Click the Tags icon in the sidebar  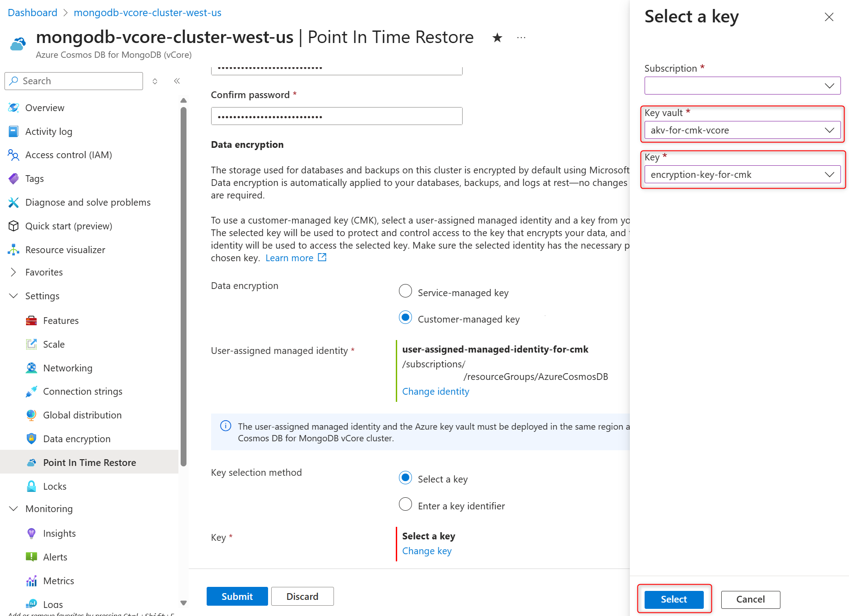[13, 179]
